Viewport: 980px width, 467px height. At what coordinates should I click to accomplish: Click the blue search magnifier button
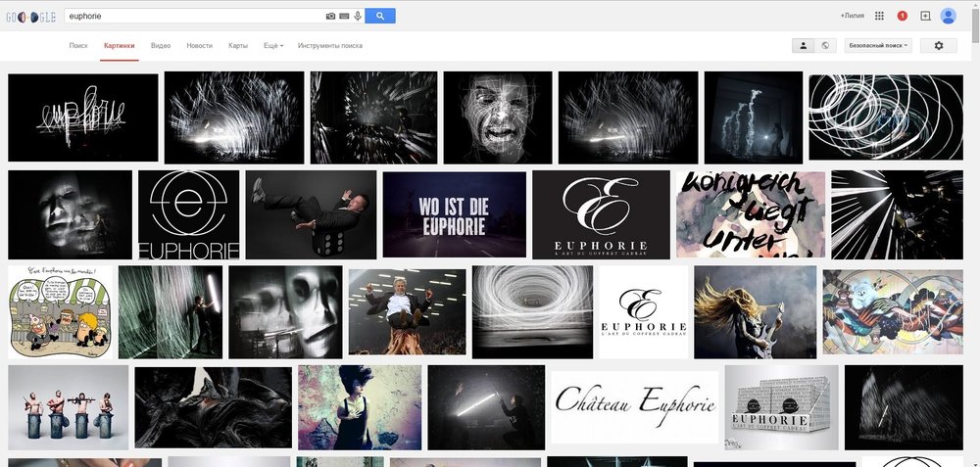click(380, 16)
